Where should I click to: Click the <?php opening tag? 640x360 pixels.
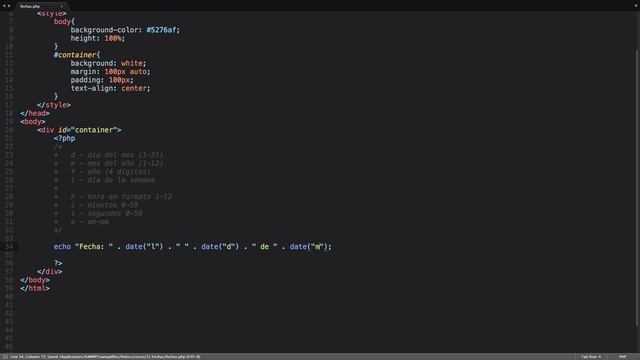64,138
